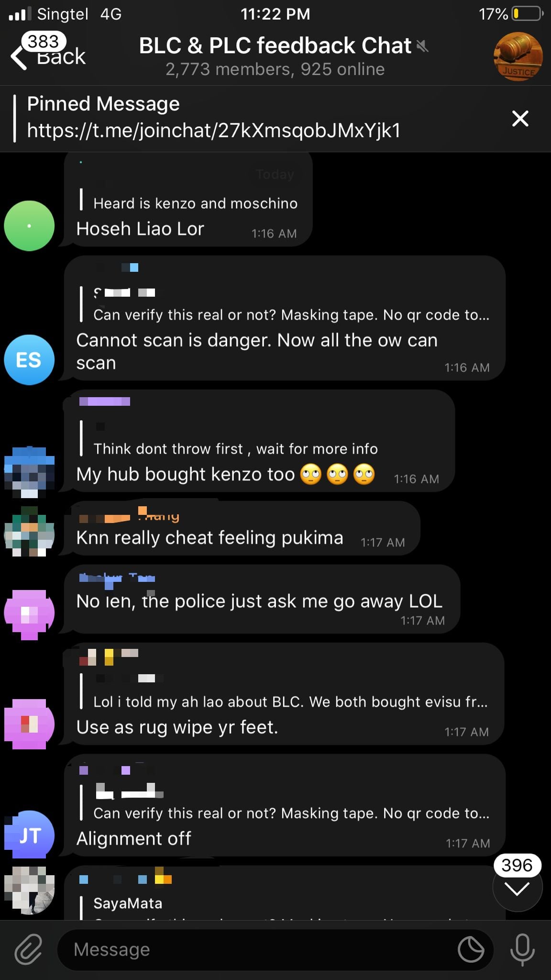The height and width of the screenshot is (980, 551).
Task: Tap the green dot user avatar
Action: coord(29,226)
